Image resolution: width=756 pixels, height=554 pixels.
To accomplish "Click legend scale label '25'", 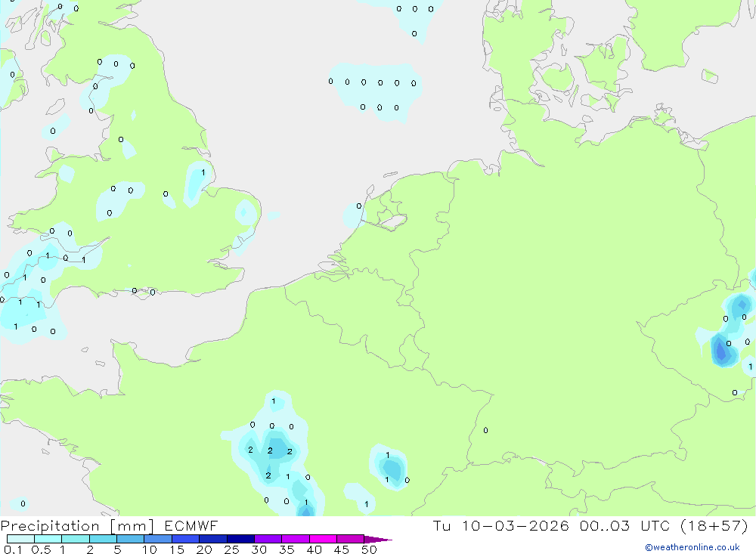I will [232, 549].
